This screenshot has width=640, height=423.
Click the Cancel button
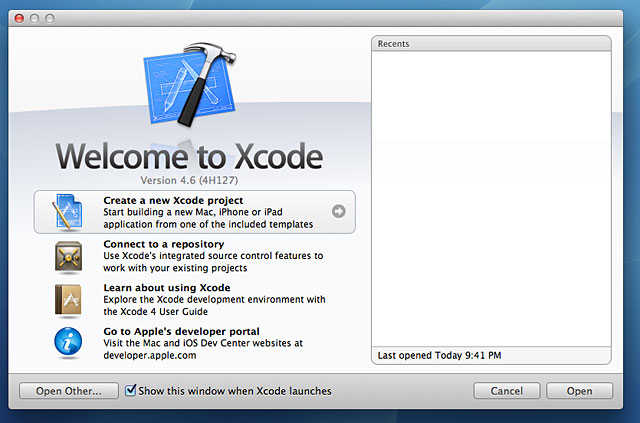coord(507,391)
